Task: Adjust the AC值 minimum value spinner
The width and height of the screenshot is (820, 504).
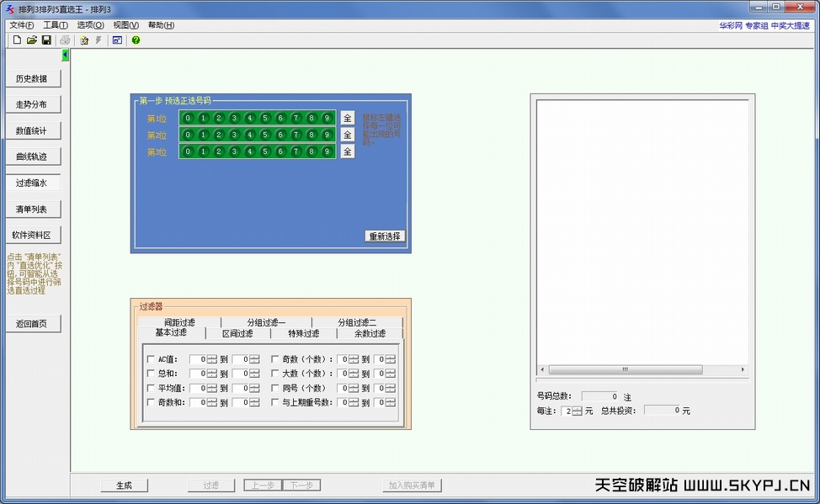Action: coord(211,359)
